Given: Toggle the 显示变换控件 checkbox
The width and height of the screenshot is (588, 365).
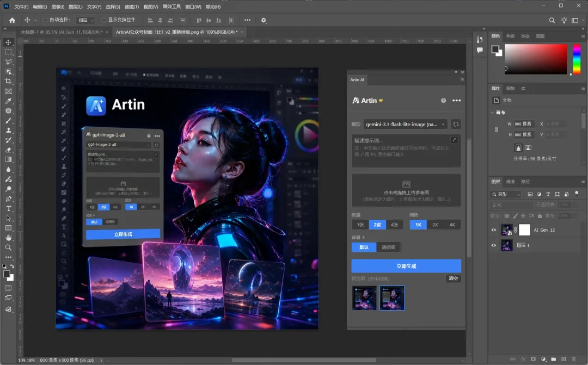Looking at the screenshot, I should [104, 20].
